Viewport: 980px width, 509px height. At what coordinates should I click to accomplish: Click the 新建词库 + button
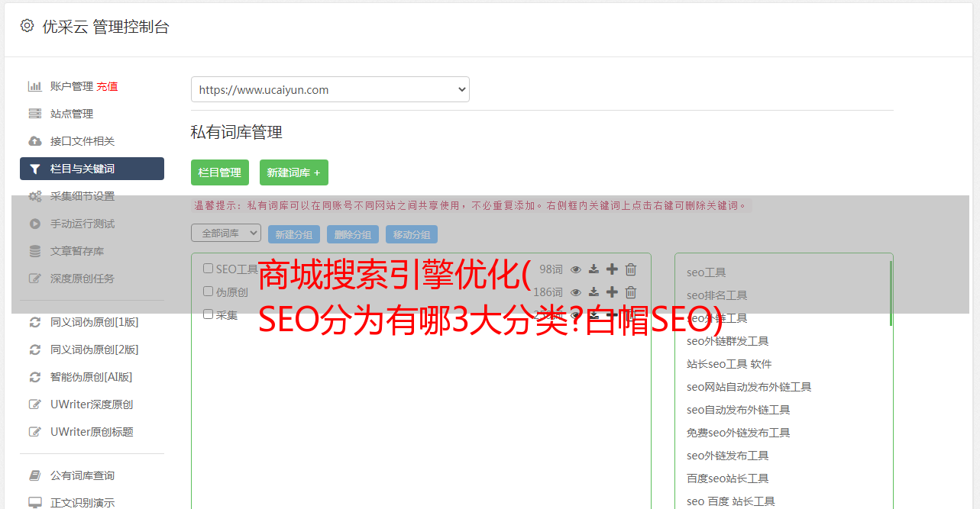point(294,172)
